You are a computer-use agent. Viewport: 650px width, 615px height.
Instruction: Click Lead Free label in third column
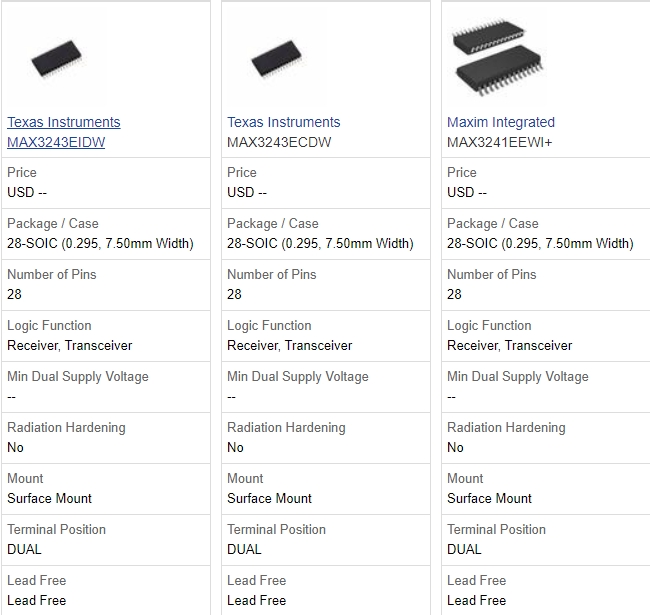(x=476, y=580)
